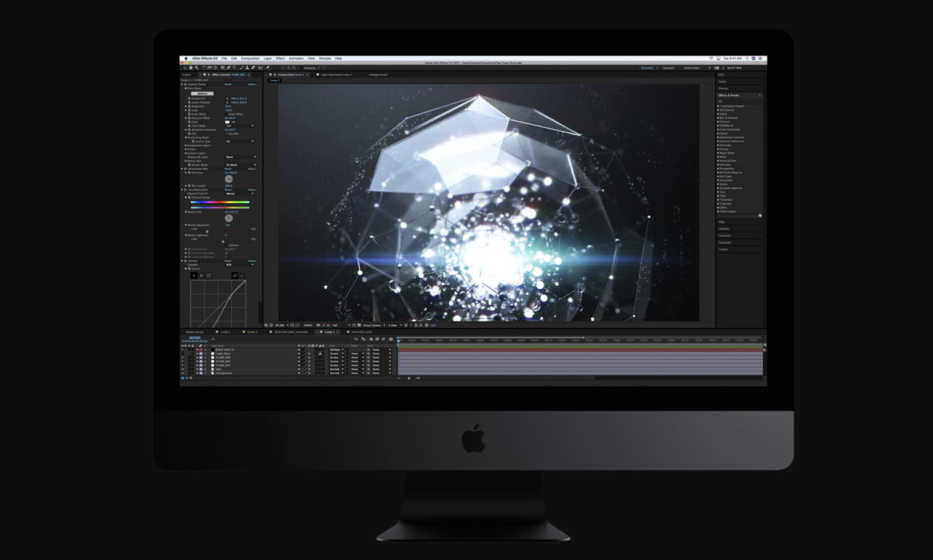Screen dimensions: 933x560
Task: Select the Zoom magnifier tool
Action: [196, 68]
